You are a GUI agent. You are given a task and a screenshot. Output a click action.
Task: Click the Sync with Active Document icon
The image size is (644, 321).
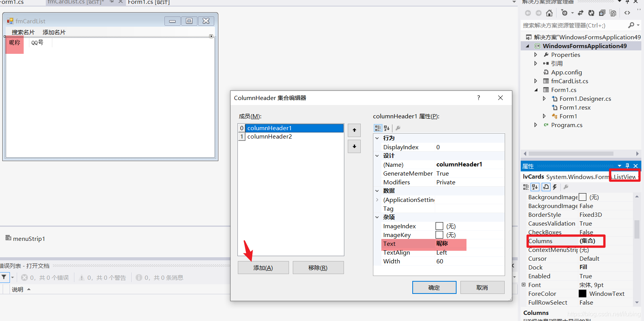pos(581,13)
